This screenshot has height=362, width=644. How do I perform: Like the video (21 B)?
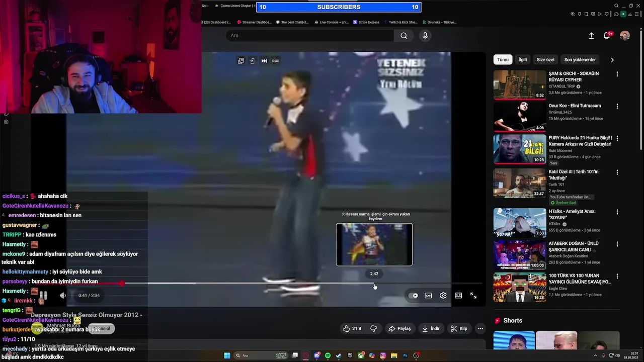[x=352, y=328]
